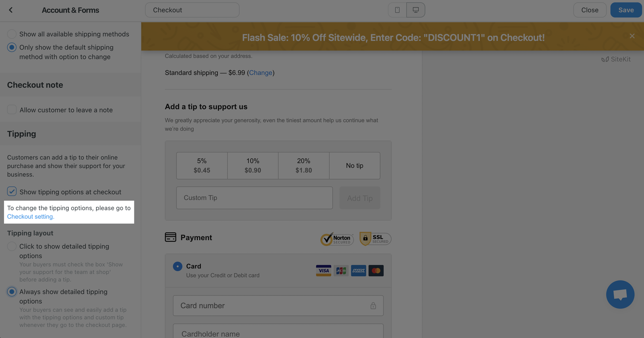Switch to mobile preview icon
This screenshot has height=338, width=644.
click(x=397, y=10)
